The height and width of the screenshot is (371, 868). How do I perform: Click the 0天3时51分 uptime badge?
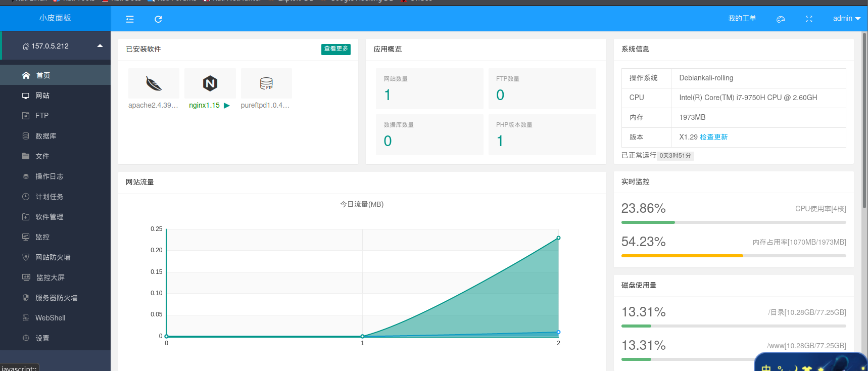676,156
